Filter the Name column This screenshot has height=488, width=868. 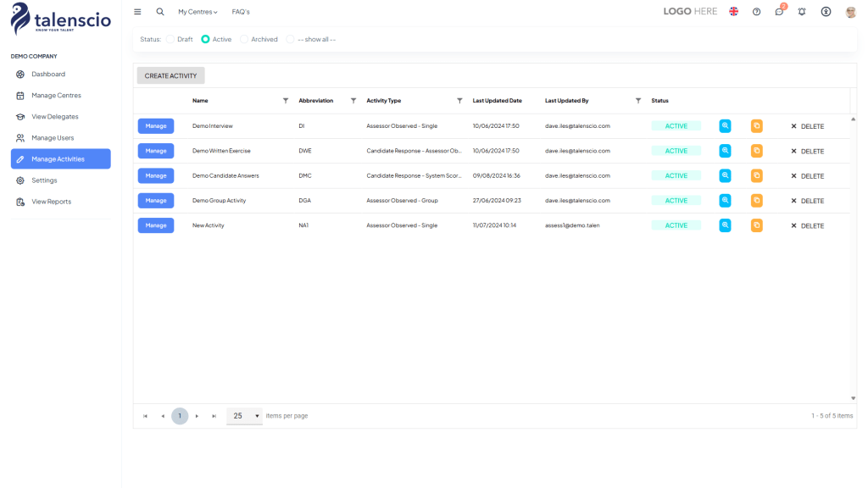point(286,101)
